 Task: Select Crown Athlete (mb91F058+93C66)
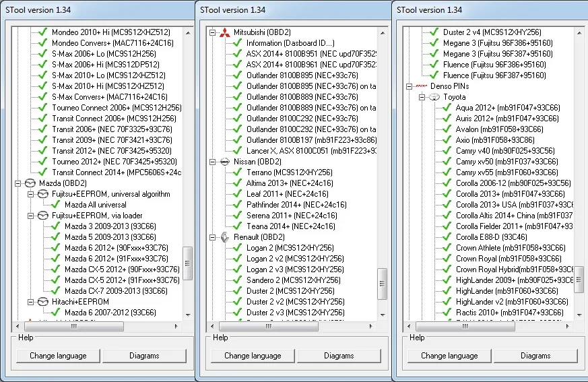[511, 248]
